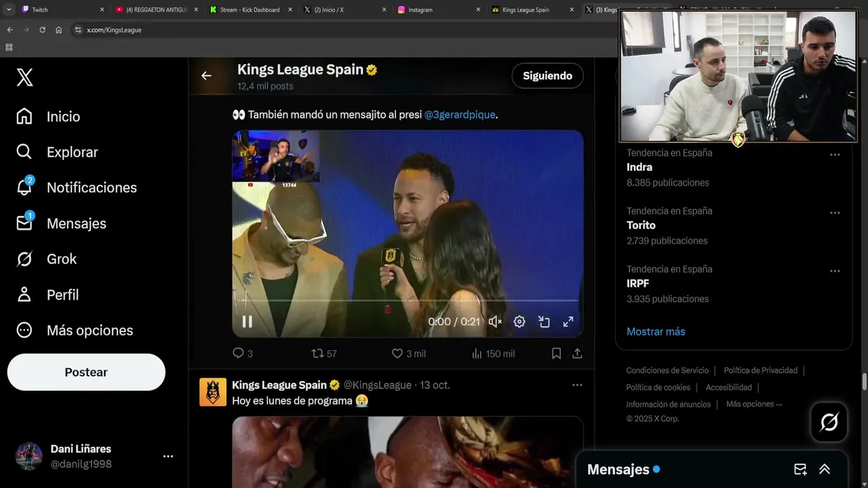
Task: Open Explorar search section
Action: 57,152
